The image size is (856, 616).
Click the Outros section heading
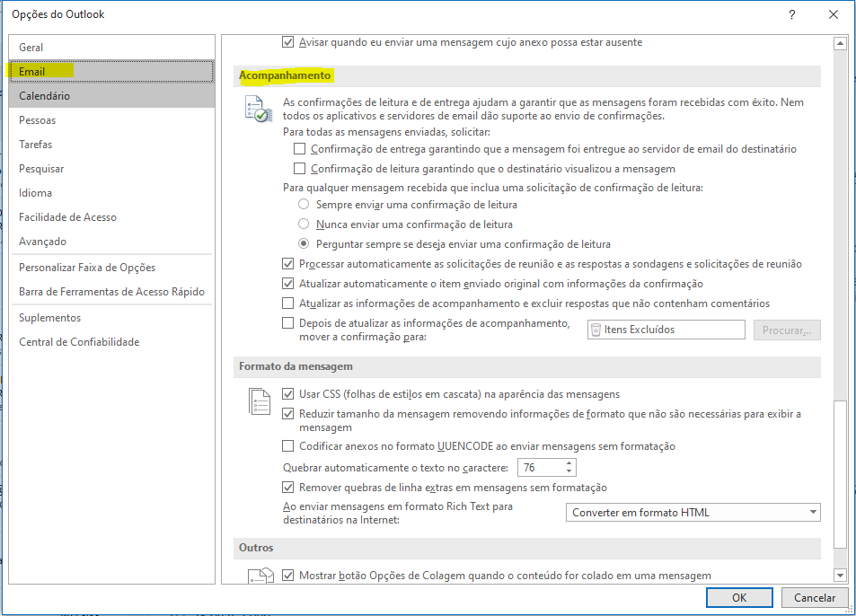pyautogui.click(x=256, y=548)
